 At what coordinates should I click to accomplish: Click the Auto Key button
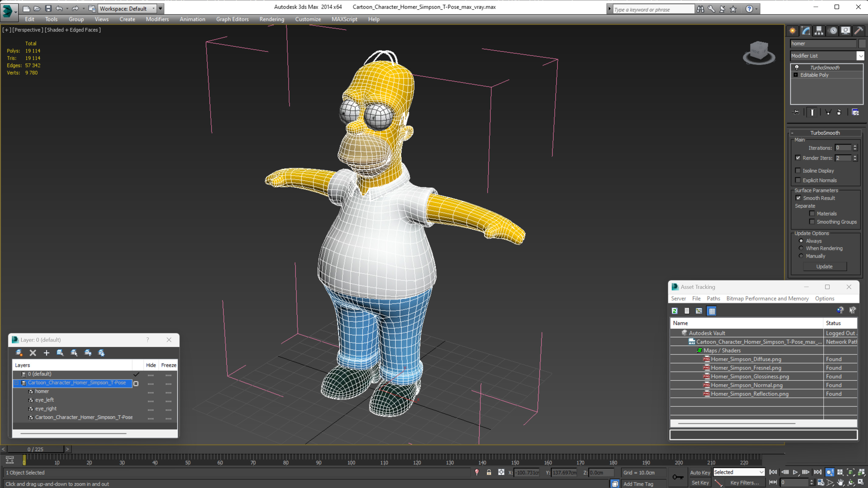[700, 472]
